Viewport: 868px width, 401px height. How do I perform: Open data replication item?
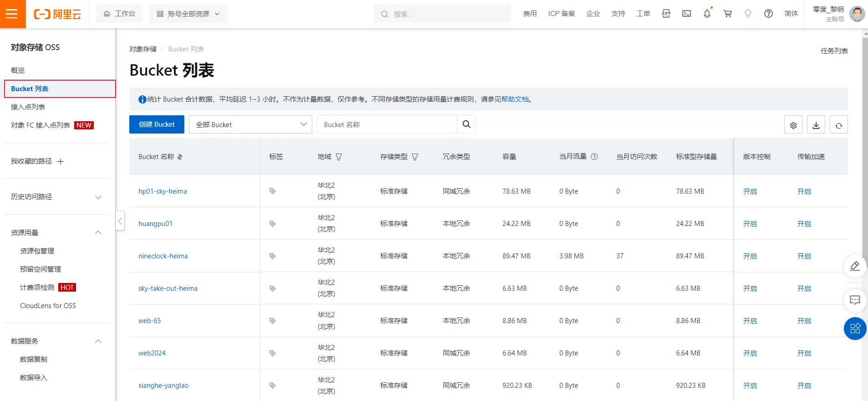coord(33,359)
